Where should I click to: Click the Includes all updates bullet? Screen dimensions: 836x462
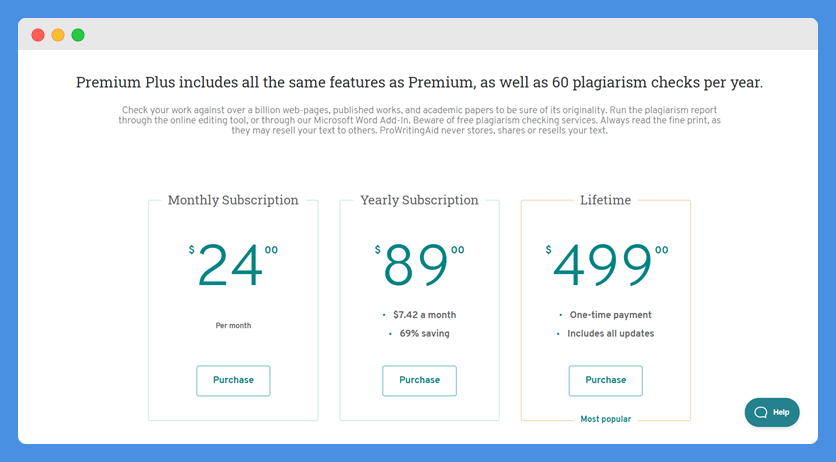(x=605, y=334)
